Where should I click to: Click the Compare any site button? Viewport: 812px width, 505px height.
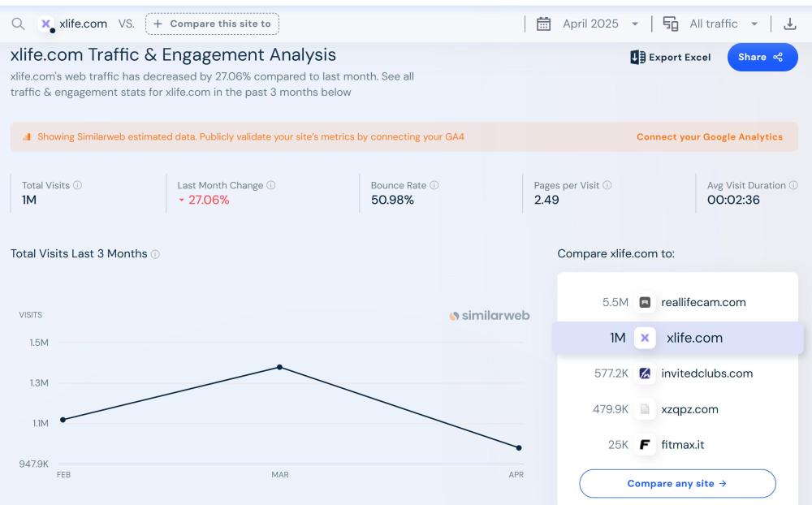pyautogui.click(x=677, y=483)
